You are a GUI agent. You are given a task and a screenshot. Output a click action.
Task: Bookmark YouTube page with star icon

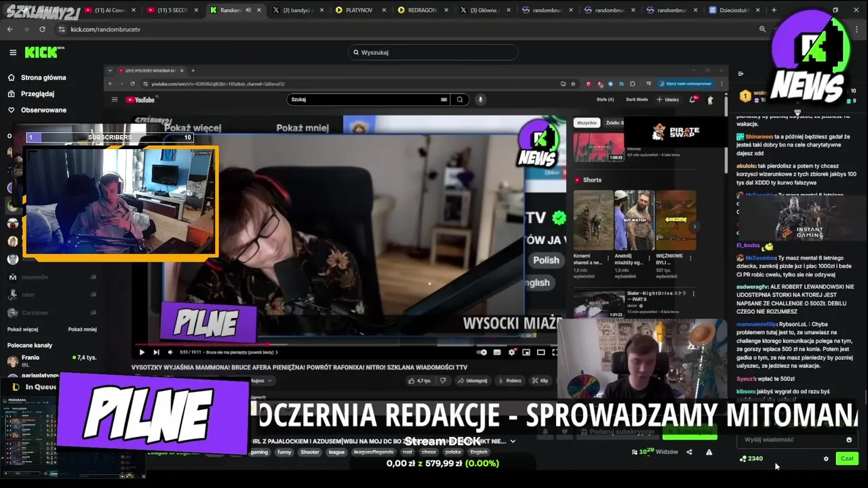(x=573, y=84)
